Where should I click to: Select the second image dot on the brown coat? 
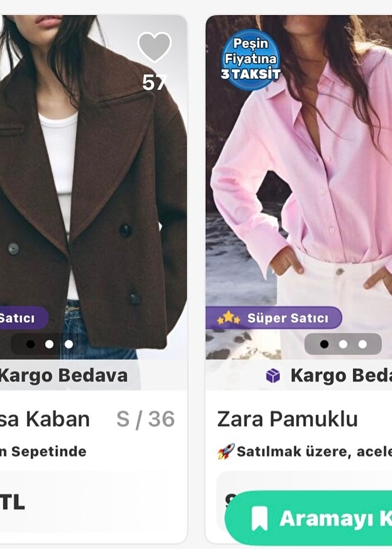pyautogui.click(x=49, y=344)
